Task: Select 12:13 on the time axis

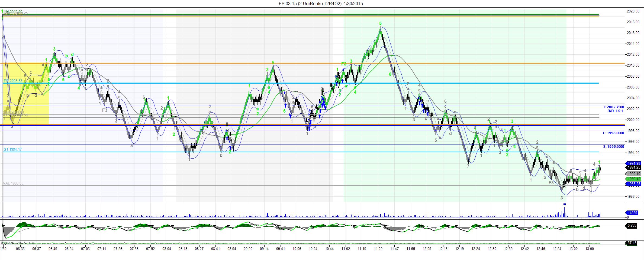Action: tap(443, 249)
